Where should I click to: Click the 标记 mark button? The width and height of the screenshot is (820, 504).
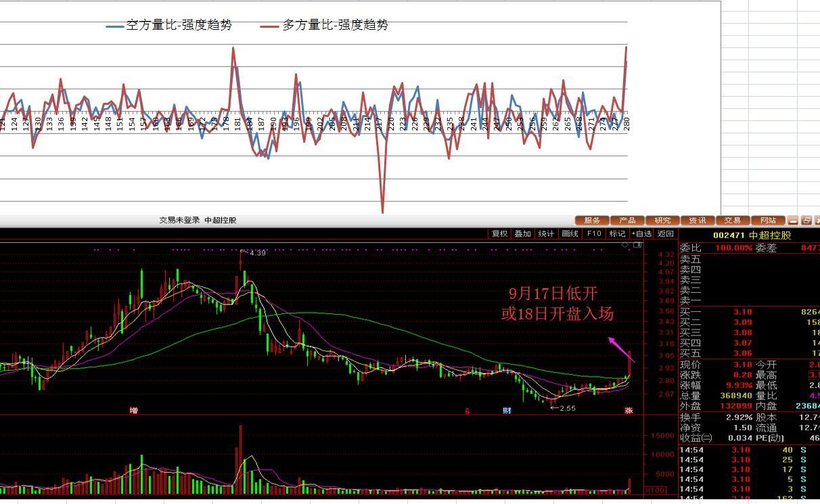tap(617, 234)
